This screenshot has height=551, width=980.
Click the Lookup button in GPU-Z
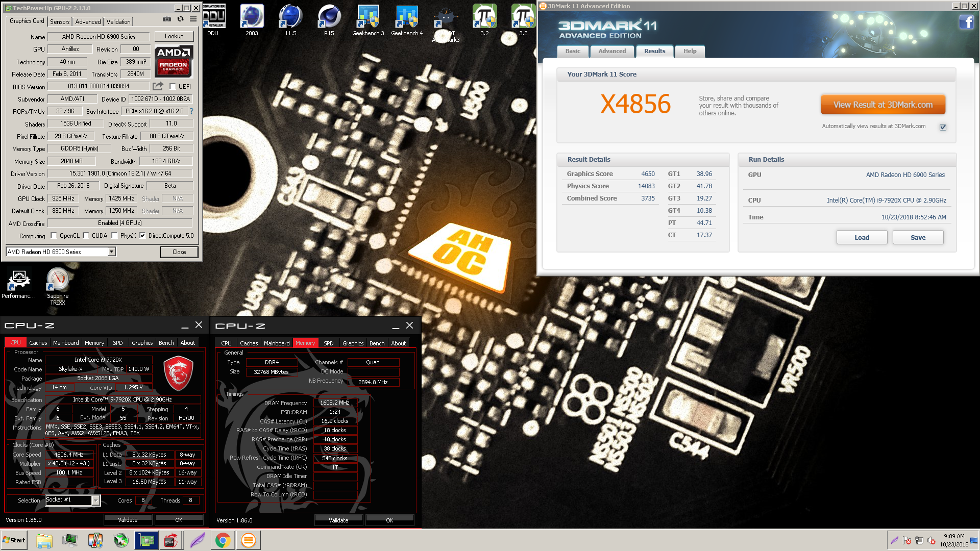pos(174,36)
